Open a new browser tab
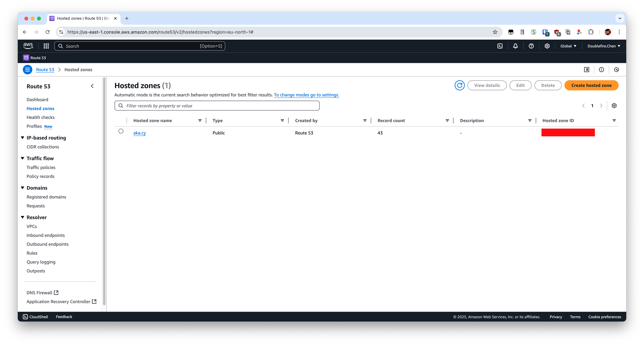 (x=127, y=18)
